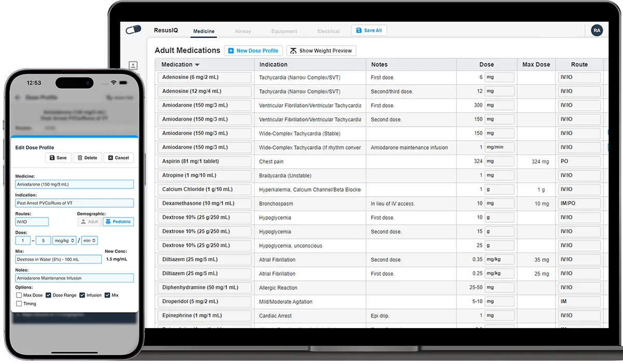Select the Pediatric child icon under Demographic
The width and height of the screenshot is (623, 364).
point(107,222)
